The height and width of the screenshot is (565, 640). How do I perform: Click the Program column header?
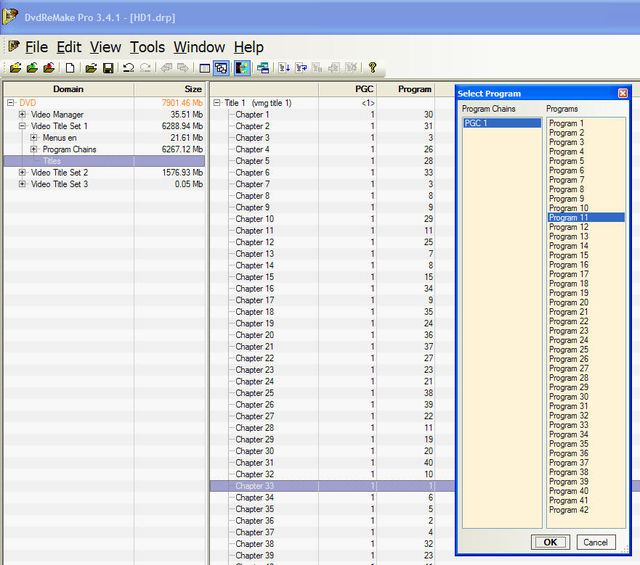(x=405, y=89)
